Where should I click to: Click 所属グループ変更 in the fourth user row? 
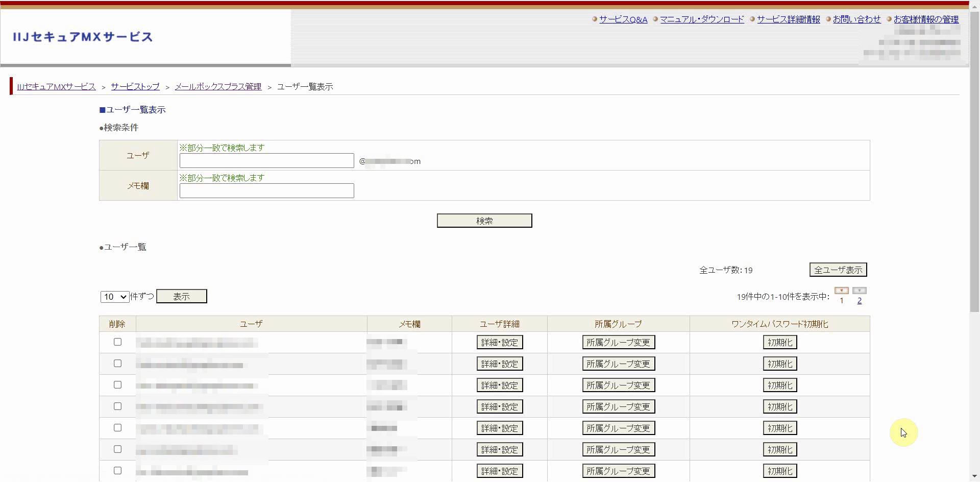click(x=619, y=406)
